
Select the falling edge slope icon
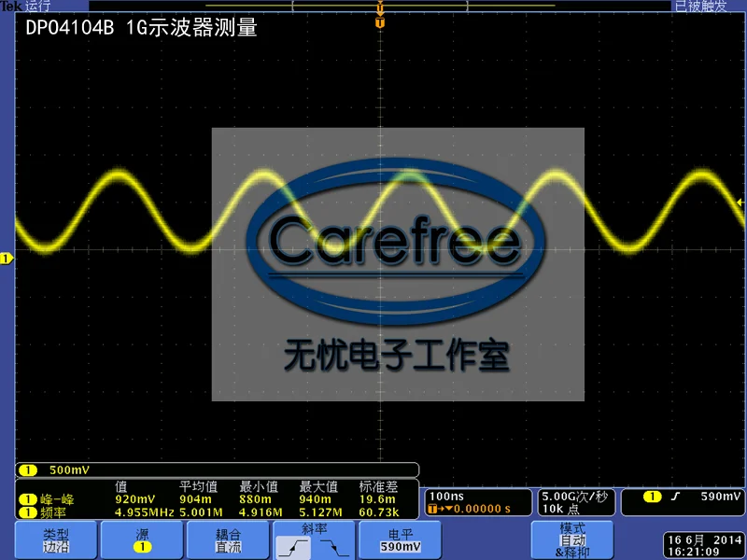tap(334, 547)
